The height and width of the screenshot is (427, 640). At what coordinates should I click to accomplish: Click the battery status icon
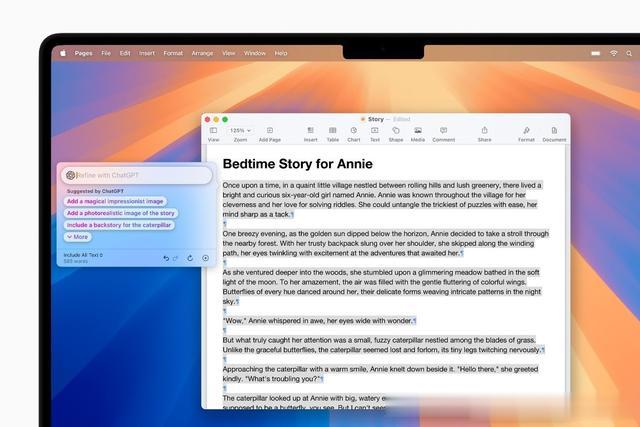point(596,53)
